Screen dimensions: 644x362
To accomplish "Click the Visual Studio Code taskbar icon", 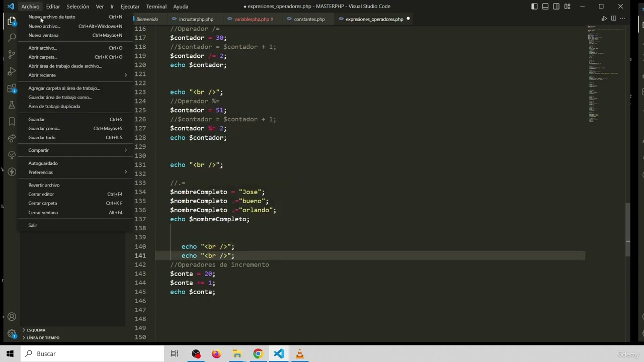I will pyautogui.click(x=279, y=353).
